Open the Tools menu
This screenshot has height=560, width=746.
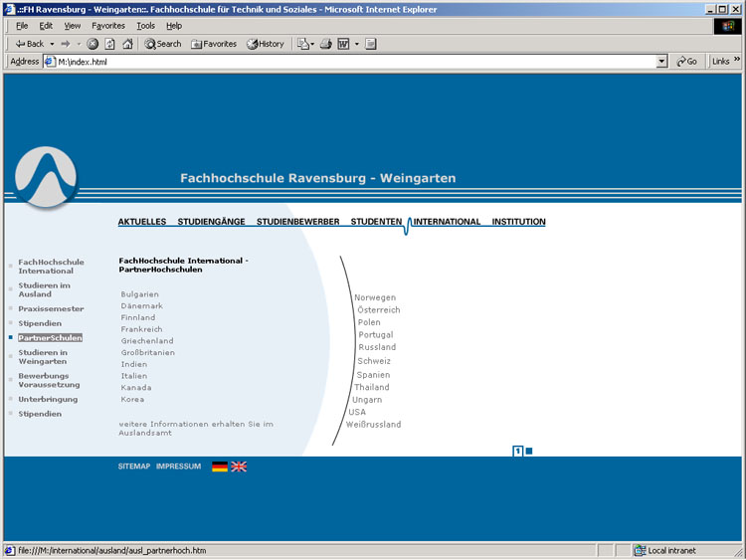145,25
